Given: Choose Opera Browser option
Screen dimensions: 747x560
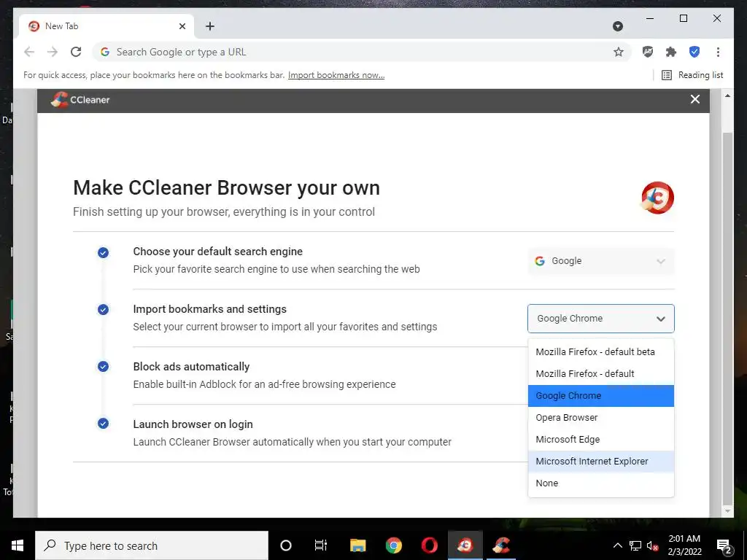Looking at the screenshot, I should coord(601,418).
